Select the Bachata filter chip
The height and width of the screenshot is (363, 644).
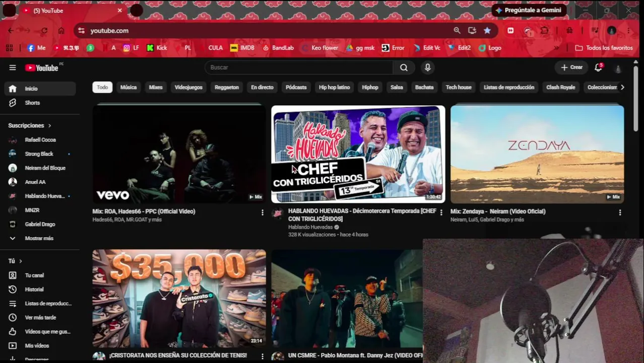[x=424, y=87]
